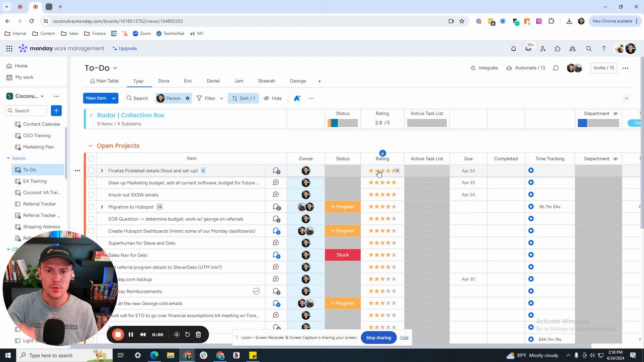Check the Knock out SXSW emails checkbox
The image size is (644, 362).
91,195
